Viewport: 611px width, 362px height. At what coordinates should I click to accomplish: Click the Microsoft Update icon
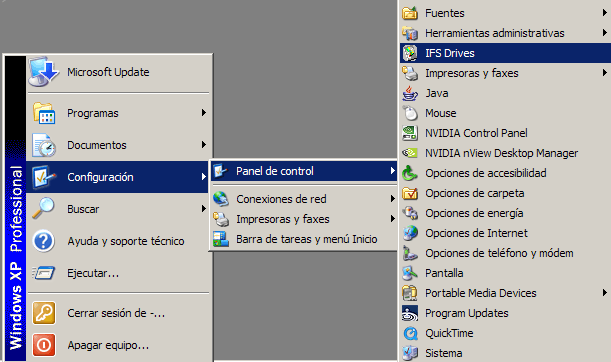click(43, 72)
